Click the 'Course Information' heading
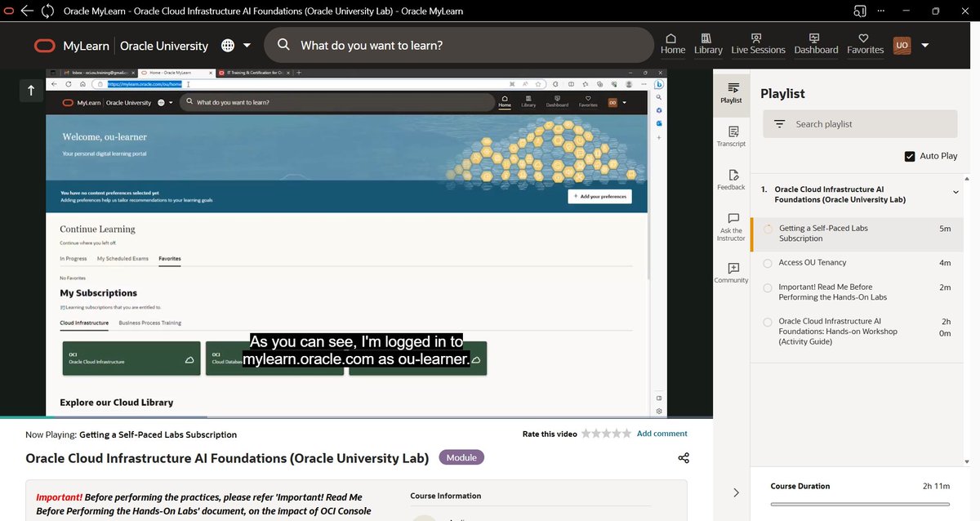Image resolution: width=980 pixels, height=521 pixels. click(x=446, y=496)
